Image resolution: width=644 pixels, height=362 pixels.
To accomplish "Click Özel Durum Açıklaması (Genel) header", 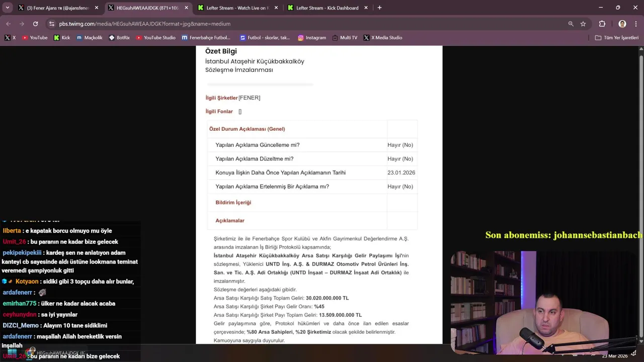I will [x=247, y=129].
